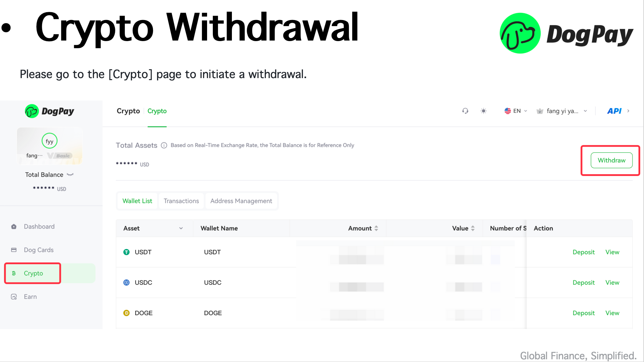Viewport: 644px width, 362px height.
Task: Click the Wallet Name column header
Action: (x=219, y=229)
